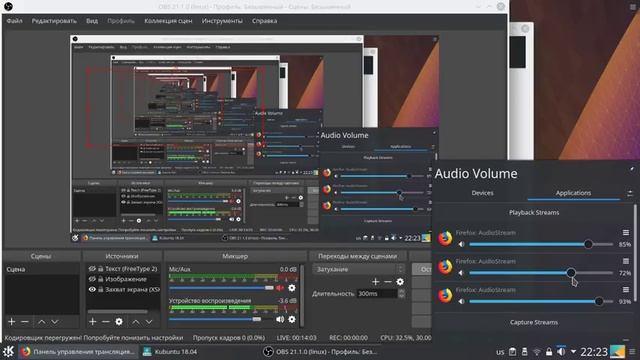
Task: Mute the 85% Firefox stream speaker icon
Action: click(x=461, y=244)
